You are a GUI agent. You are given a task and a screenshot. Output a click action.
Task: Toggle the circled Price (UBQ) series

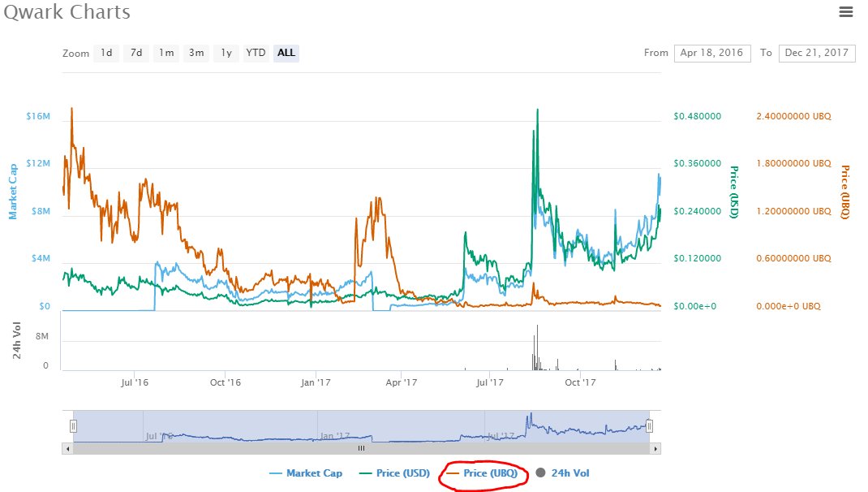tap(486, 473)
